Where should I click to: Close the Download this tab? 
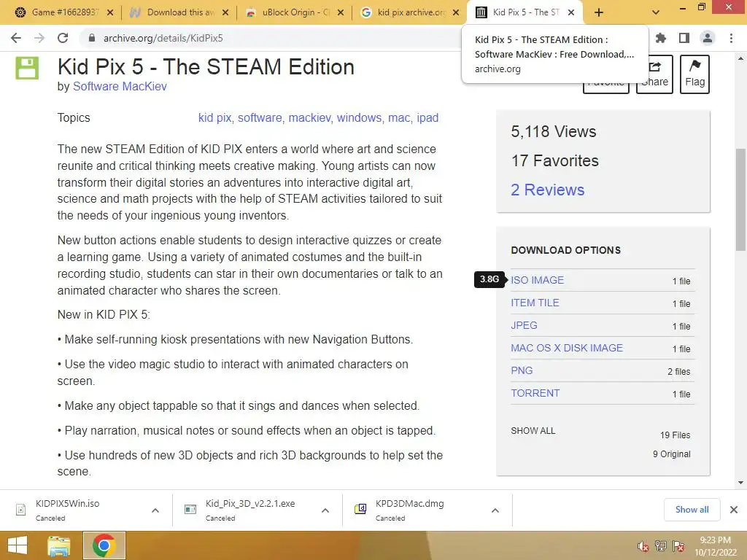(225, 12)
